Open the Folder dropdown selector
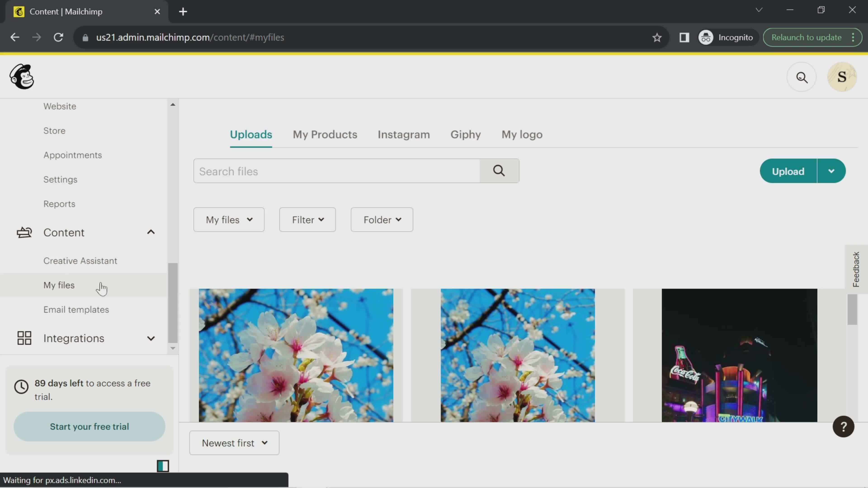 (382, 220)
